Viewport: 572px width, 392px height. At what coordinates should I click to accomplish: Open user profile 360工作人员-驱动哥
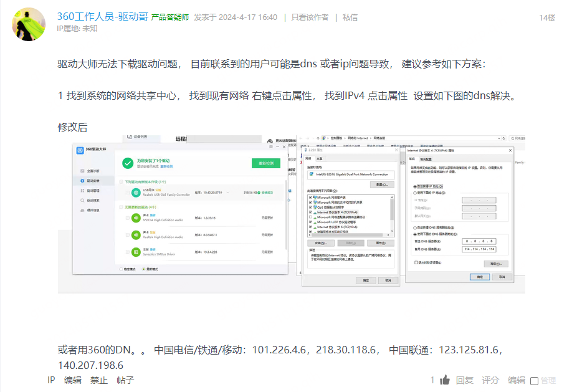coord(103,17)
